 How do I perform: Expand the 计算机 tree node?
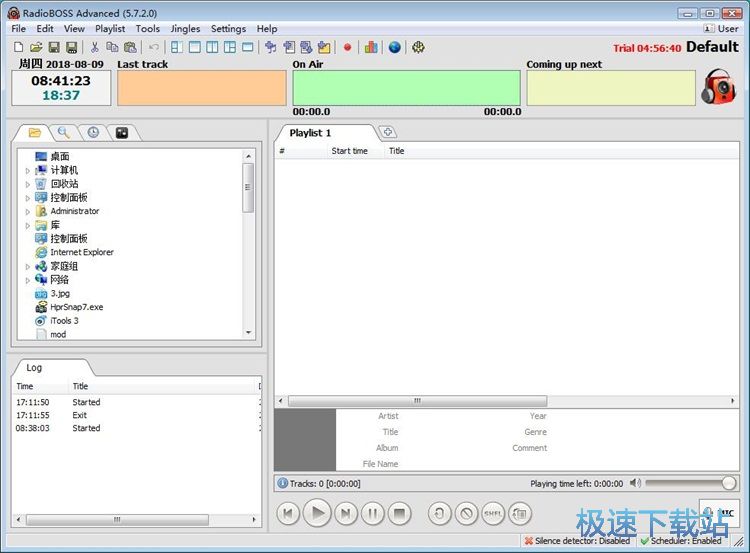tap(28, 170)
